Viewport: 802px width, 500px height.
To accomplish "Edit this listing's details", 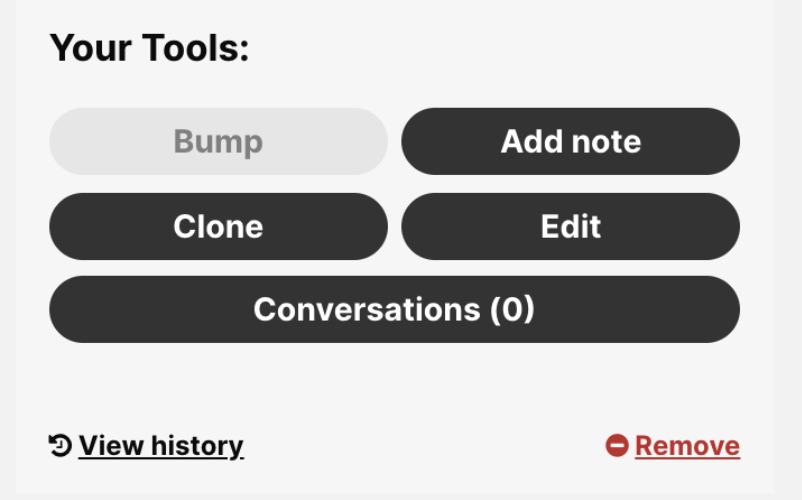I will (x=570, y=226).
